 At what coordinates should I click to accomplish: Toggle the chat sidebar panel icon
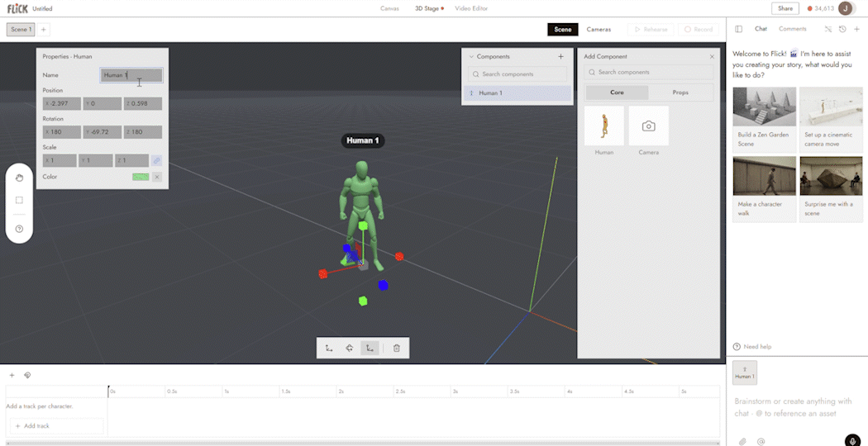(738, 29)
